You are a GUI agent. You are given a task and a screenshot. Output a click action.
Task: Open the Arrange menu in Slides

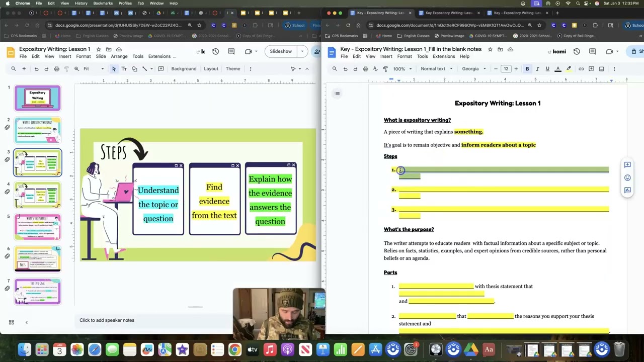click(x=119, y=56)
